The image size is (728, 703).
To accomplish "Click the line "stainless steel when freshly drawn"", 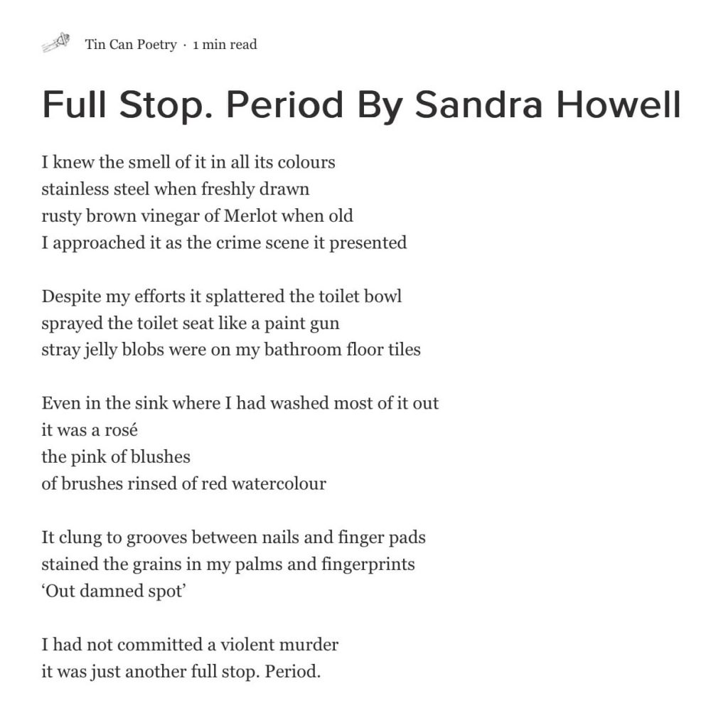I will pos(175,189).
